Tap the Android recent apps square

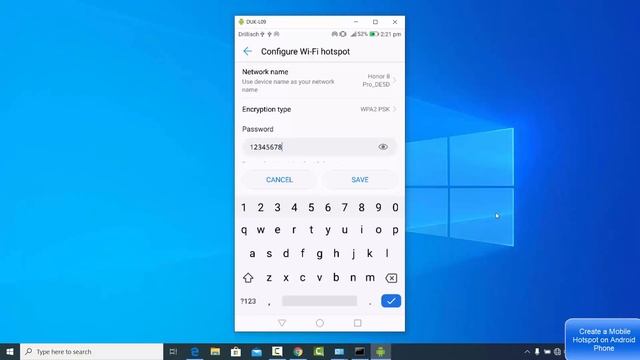pos(358,323)
